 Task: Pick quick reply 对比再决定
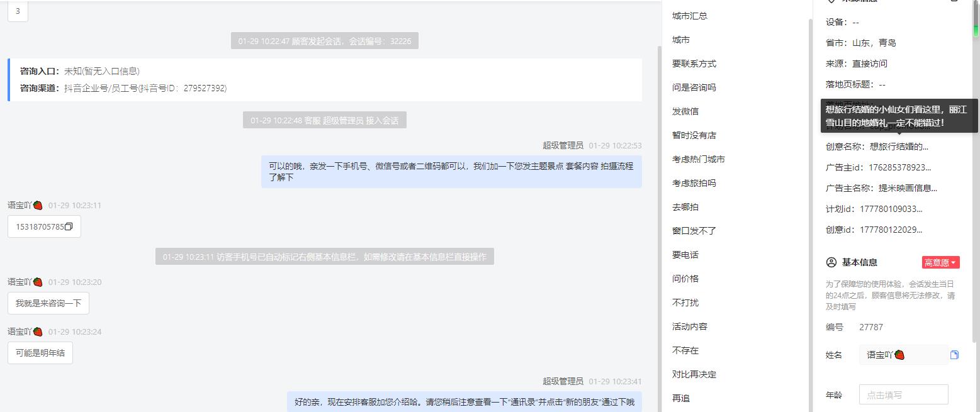[x=694, y=374]
